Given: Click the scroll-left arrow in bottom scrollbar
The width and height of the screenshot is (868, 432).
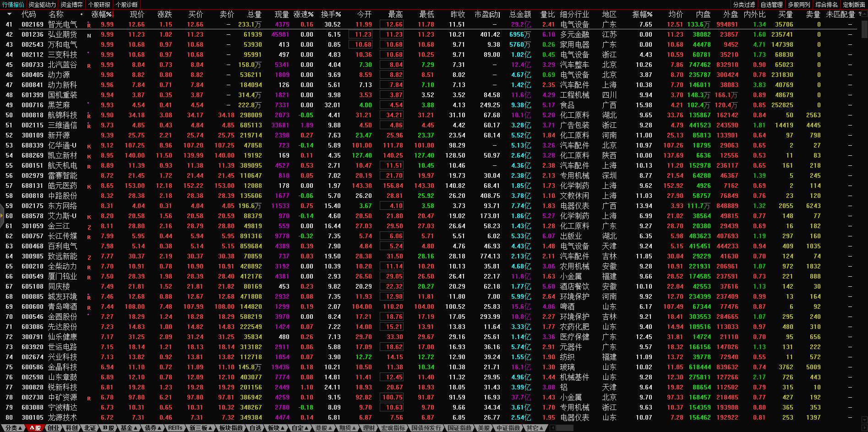Looking at the screenshot, I should click(x=552, y=428).
